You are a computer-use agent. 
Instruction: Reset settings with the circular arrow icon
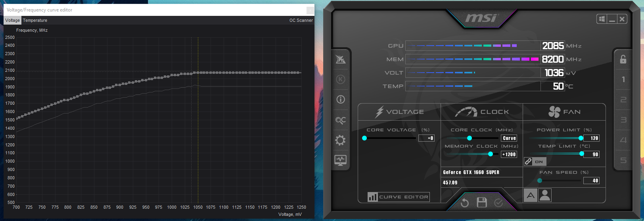click(465, 203)
